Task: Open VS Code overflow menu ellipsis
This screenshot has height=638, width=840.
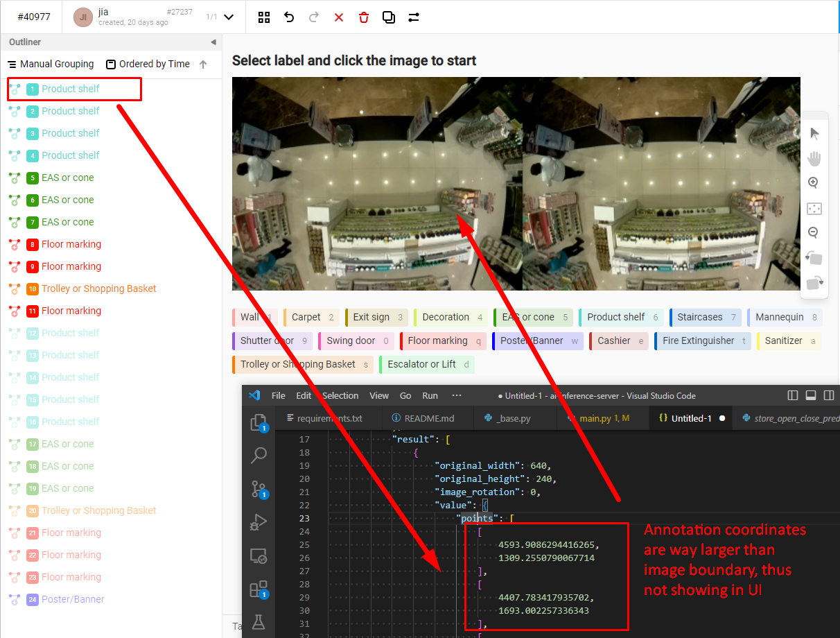Action: 456,395
